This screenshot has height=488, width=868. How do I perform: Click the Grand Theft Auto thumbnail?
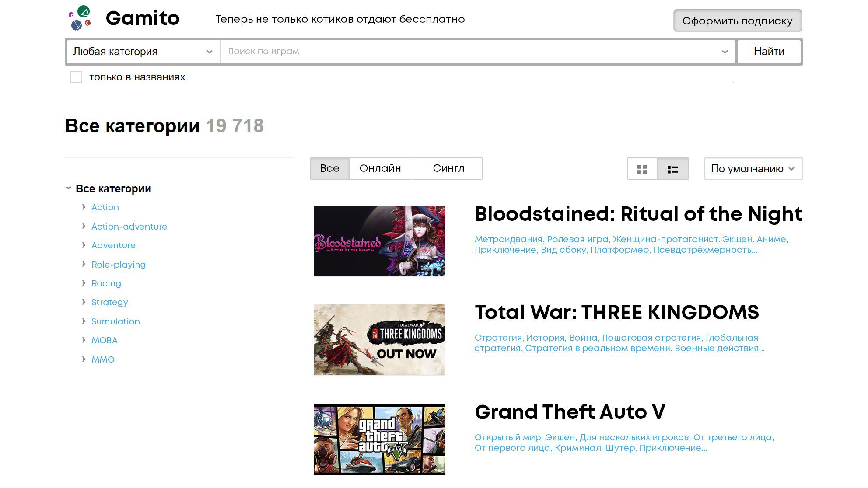(x=379, y=439)
